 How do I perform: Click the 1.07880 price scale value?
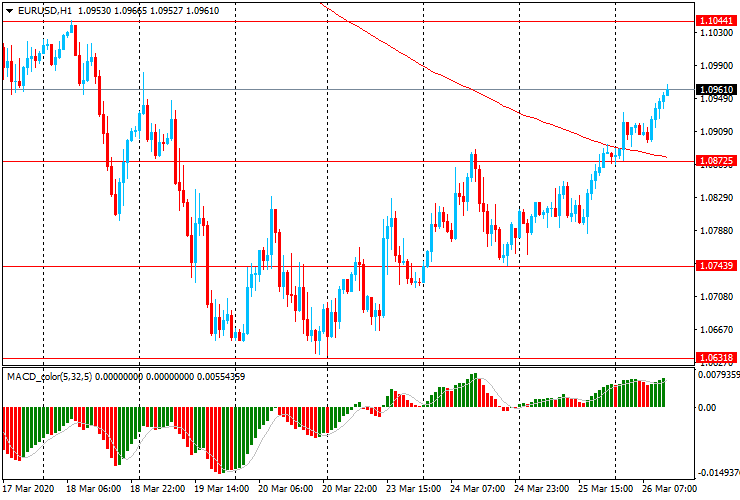point(717,231)
